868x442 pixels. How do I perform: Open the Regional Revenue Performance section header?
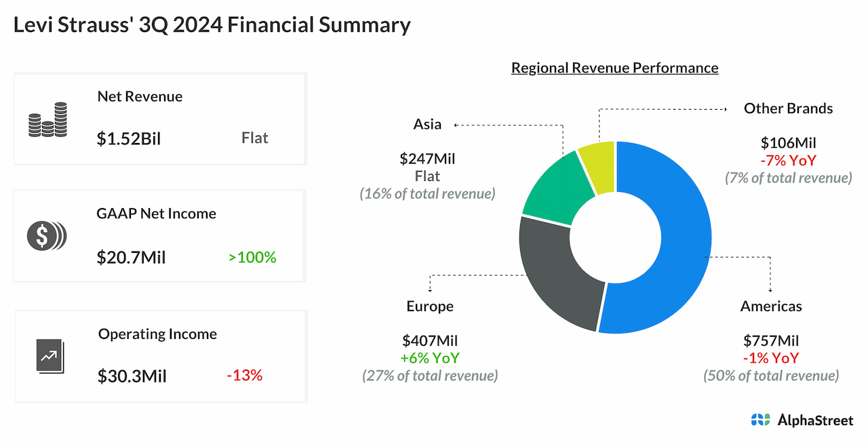(x=614, y=67)
